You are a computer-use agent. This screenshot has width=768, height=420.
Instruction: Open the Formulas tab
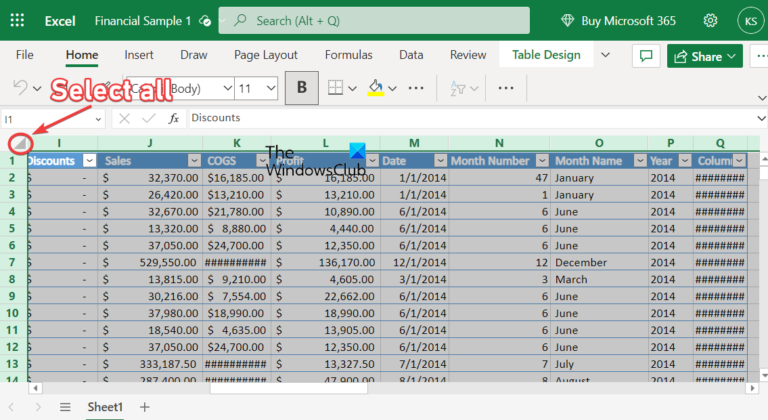coord(348,55)
